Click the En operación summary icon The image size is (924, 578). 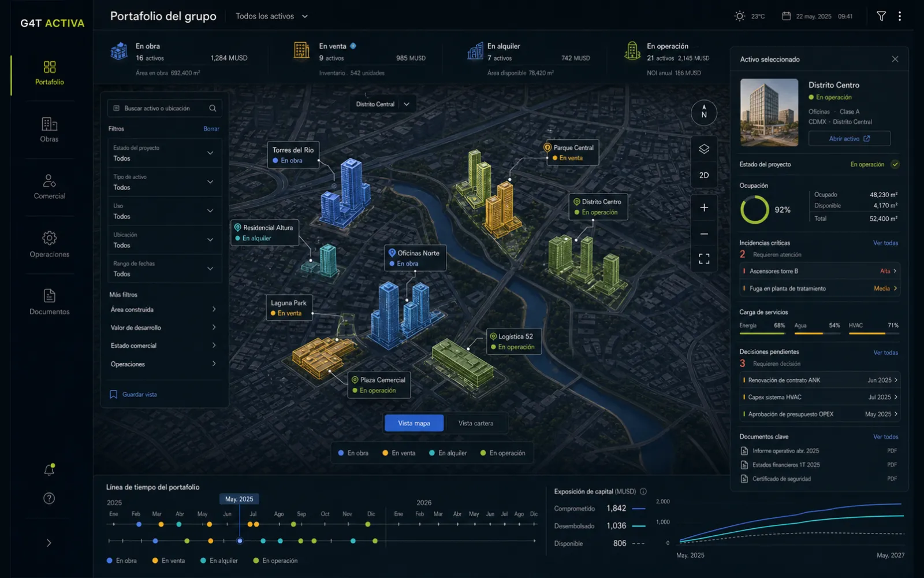point(633,51)
